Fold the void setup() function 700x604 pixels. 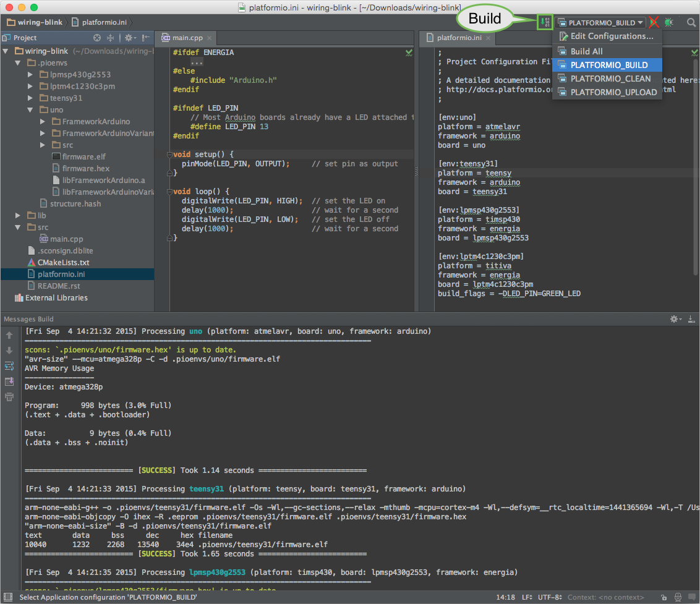[x=169, y=155]
